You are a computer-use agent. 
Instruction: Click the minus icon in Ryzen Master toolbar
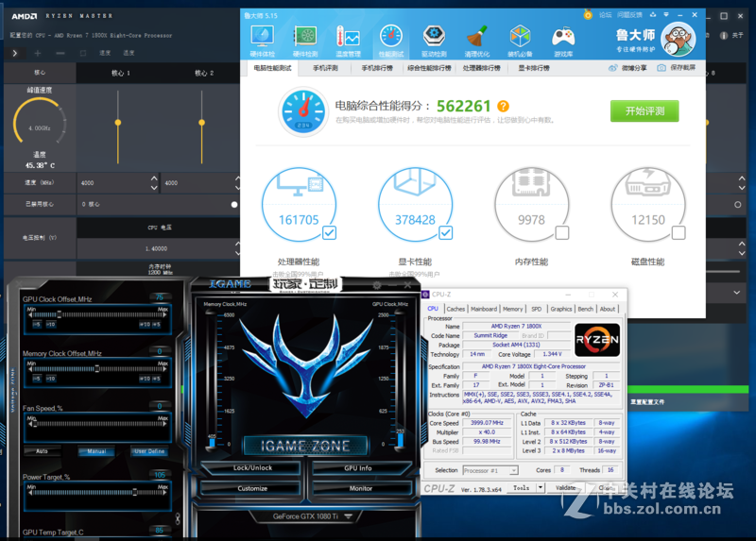pos(60,53)
